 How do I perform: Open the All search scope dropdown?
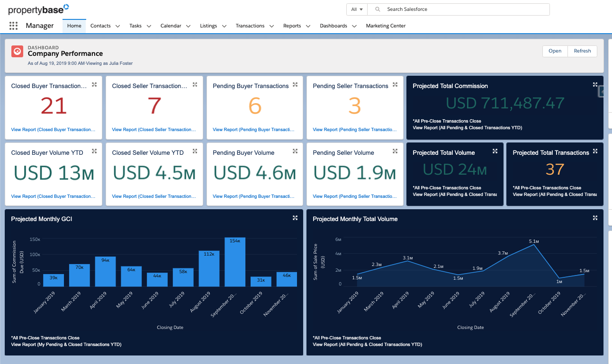click(357, 9)
